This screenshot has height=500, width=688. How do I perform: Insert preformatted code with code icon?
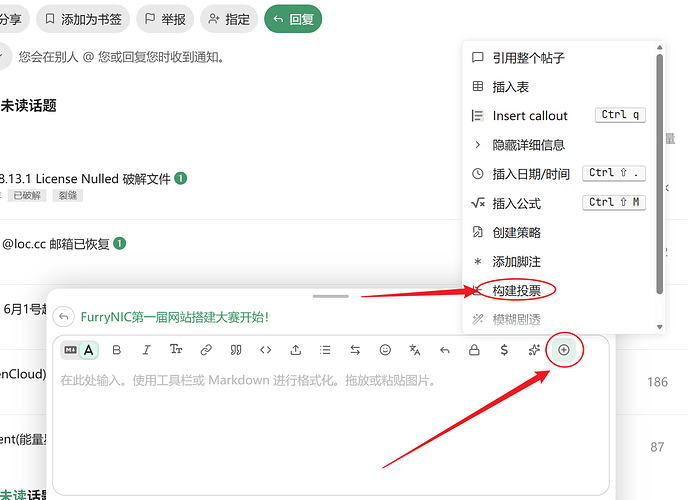point(266,350)
